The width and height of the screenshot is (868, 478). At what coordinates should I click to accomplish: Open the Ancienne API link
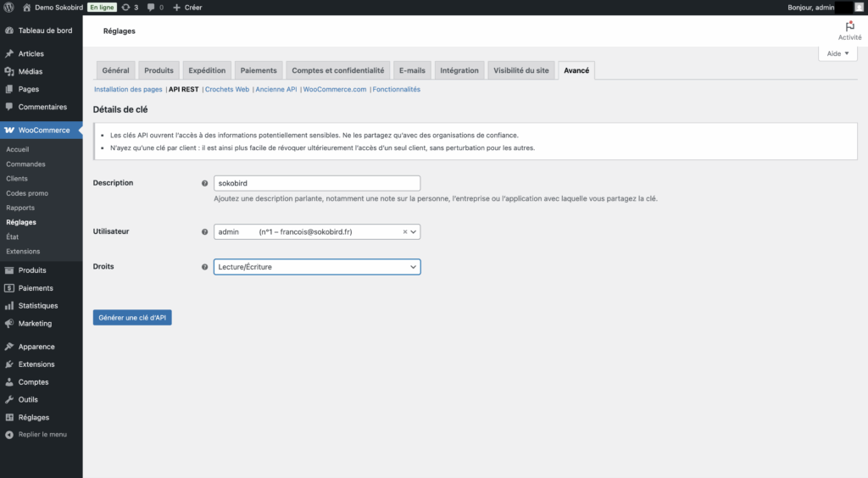pos(276,89)
